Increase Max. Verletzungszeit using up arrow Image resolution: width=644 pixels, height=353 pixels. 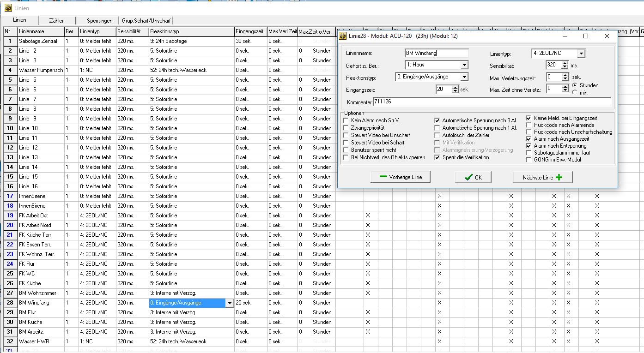(565, 75)
